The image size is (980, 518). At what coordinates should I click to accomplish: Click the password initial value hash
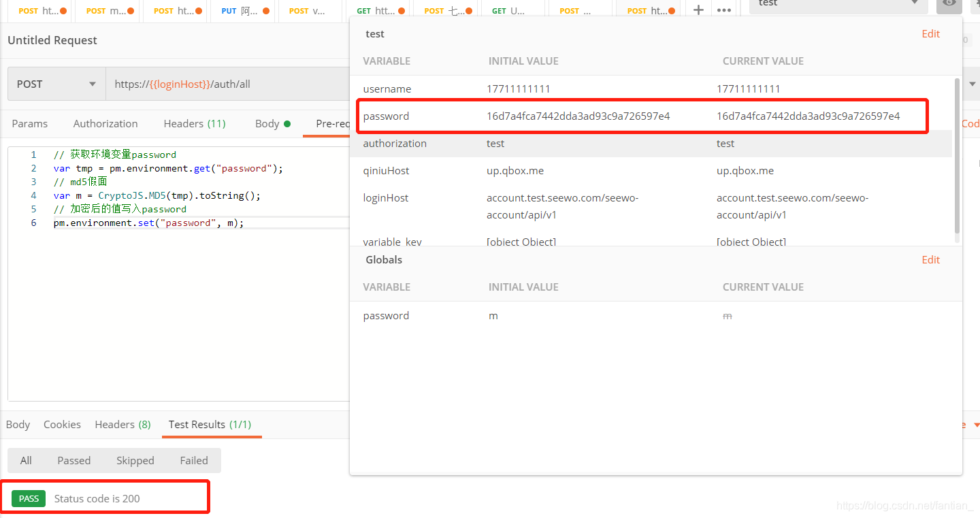click(578, 116)
